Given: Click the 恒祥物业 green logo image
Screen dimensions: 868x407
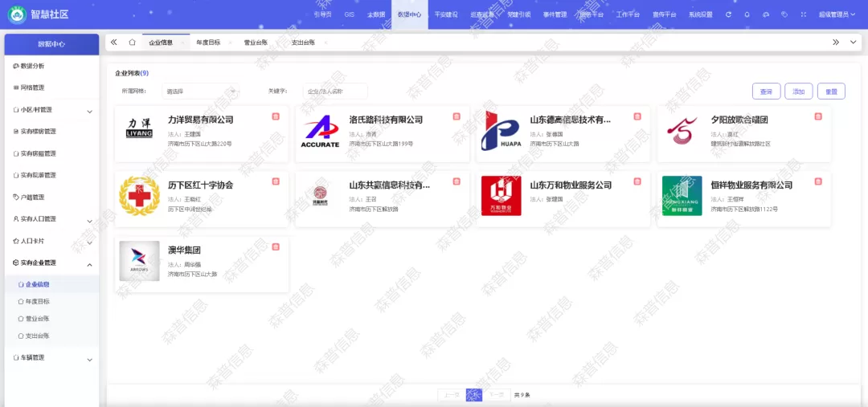Looking at the screenshot, I should pos(682,196).
